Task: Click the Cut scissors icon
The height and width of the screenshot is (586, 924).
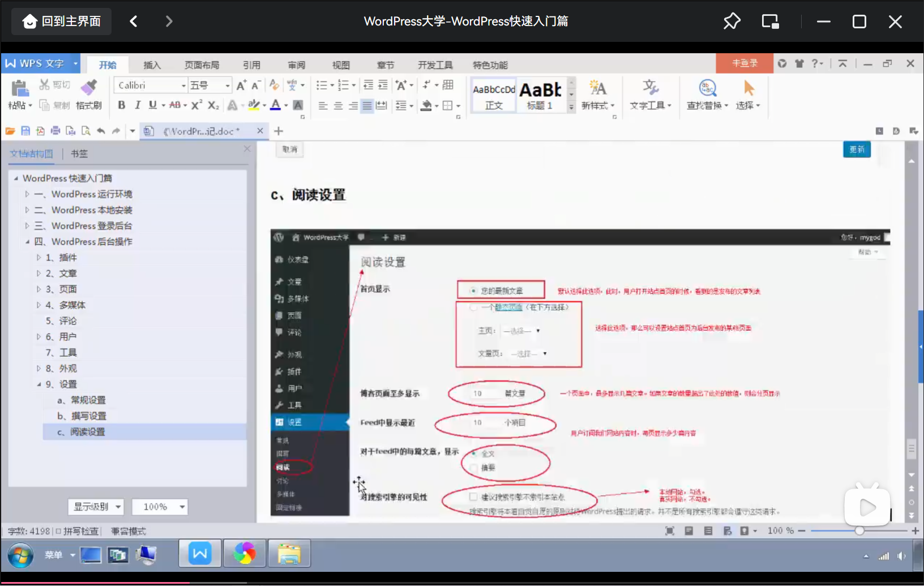Action: tap(44, 85)
